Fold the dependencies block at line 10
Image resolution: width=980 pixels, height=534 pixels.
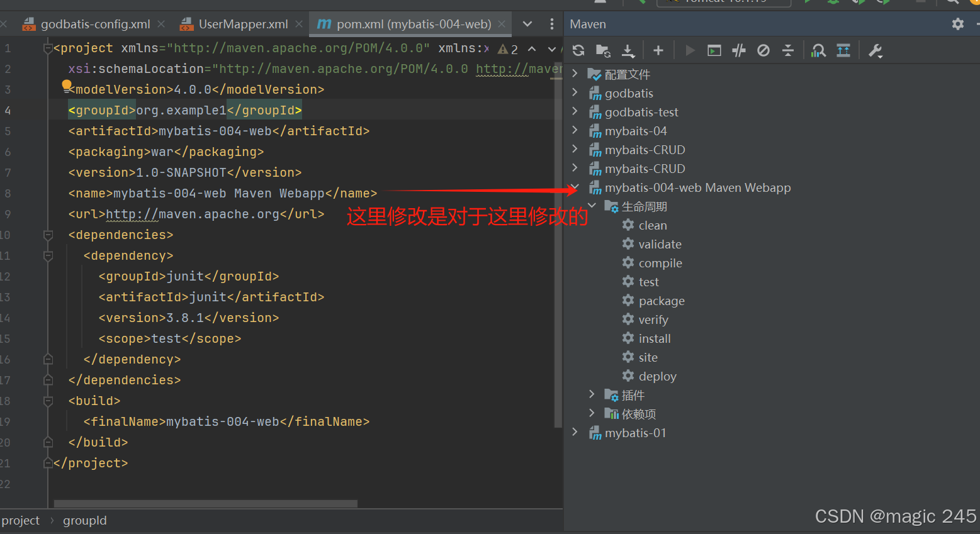point(48,235)
